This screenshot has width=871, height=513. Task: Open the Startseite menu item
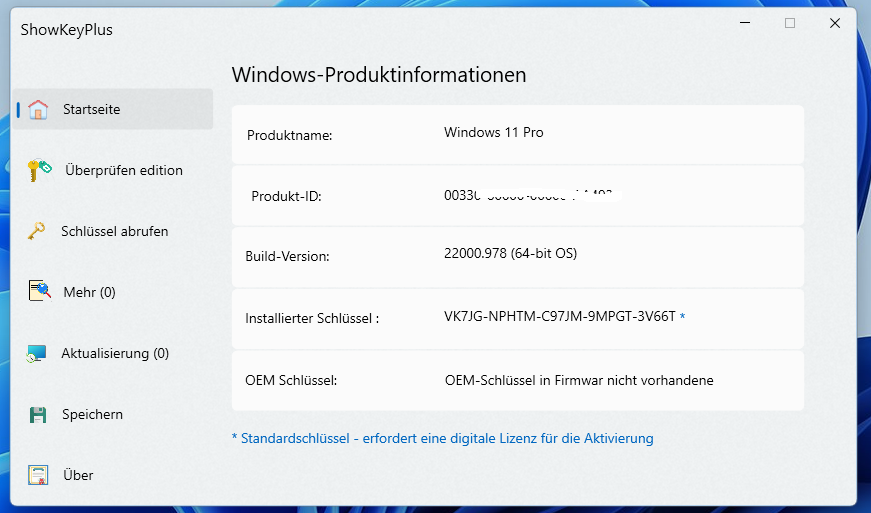113,109
